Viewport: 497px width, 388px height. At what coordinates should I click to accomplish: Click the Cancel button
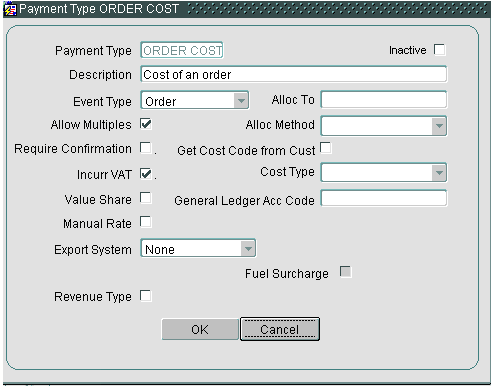pos(280,329)
